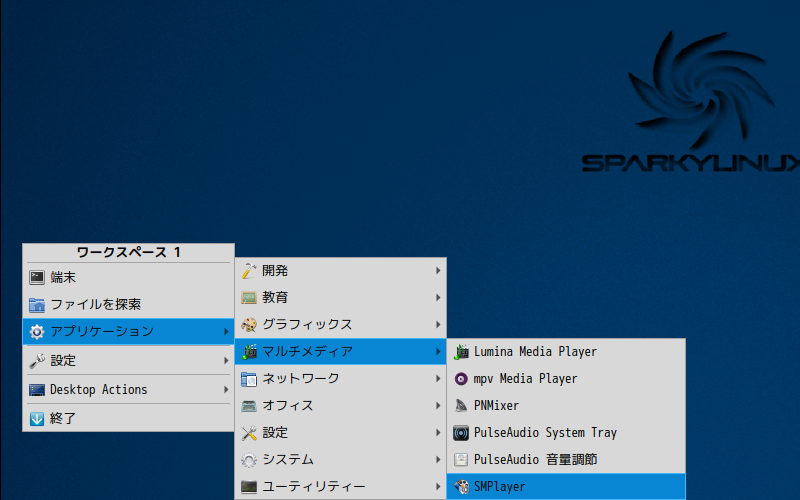The height and width of the screenshot is (500, 800).
Task: Expand the アプリケーション submenu arrow
Action: click(x=226, y=332)
